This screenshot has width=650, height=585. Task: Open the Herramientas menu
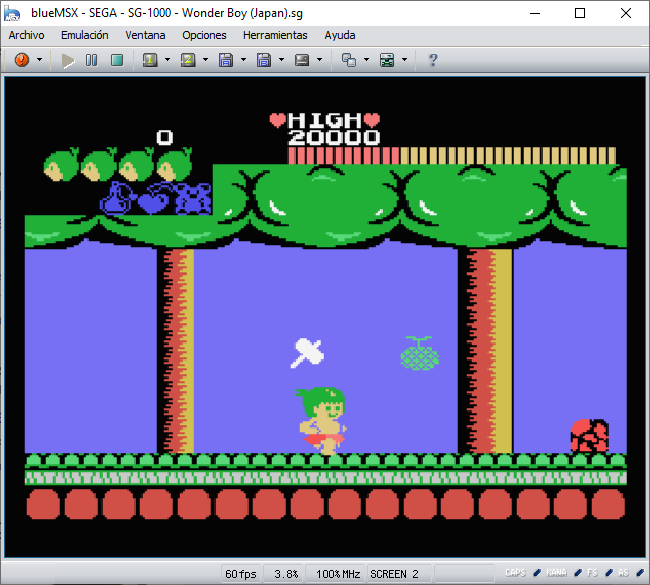pyautogui.click(x=275, y=35)
